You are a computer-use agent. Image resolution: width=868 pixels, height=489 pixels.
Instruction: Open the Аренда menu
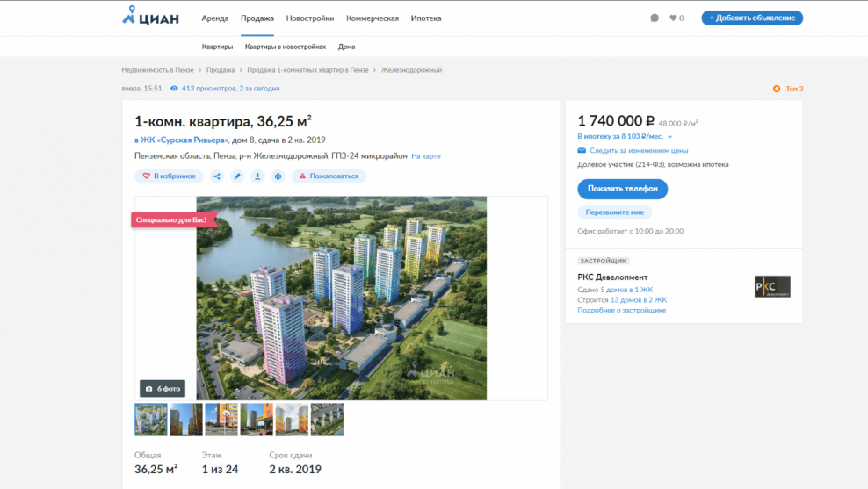click(214, 18)
